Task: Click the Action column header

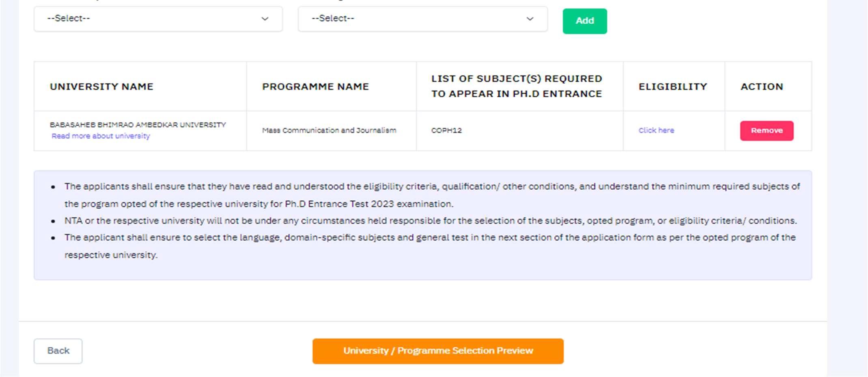Action: pos(761,87)
